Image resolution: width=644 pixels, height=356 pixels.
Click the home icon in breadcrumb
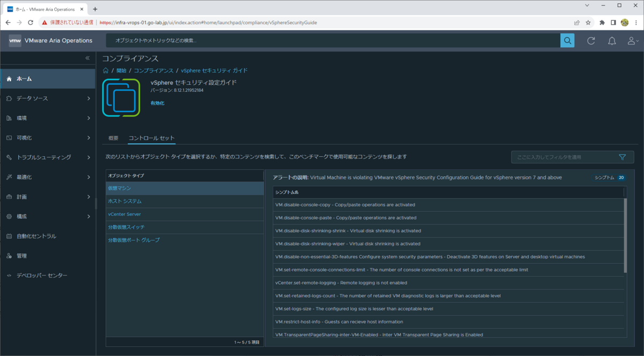click(x=106, y=70)
